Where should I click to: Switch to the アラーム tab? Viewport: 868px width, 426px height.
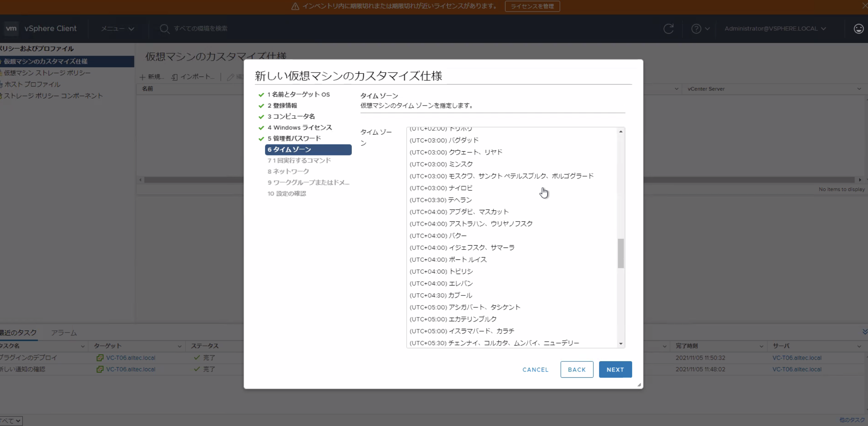click(x=64, y=333)
